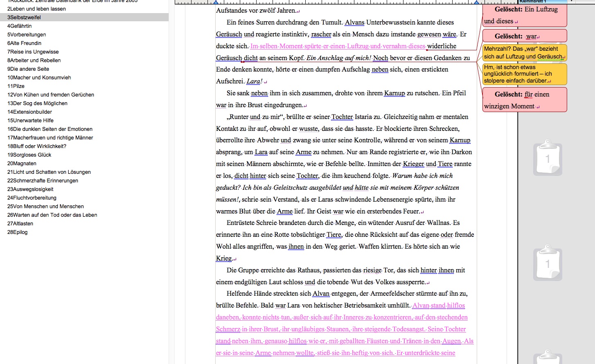Select chapter 19 'Sorgloses Glück'
Image resolution: width=595 pixels, height=364 pixels.
84,155
